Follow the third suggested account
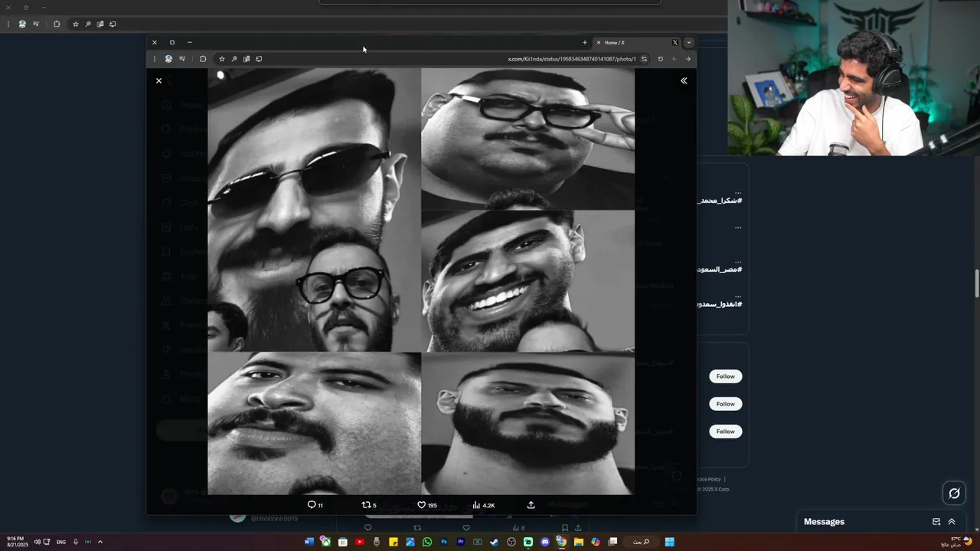Screen dimensions: 980x551 tap(726, 432)
